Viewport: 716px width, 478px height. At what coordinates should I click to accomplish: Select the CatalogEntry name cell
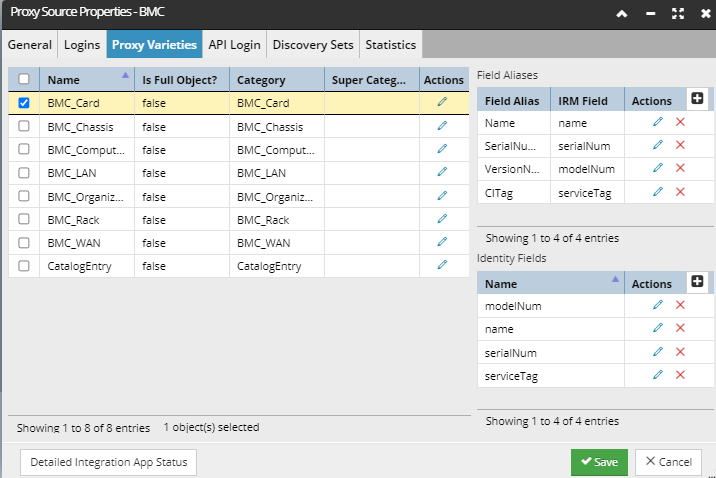click(x=87, y=266)
